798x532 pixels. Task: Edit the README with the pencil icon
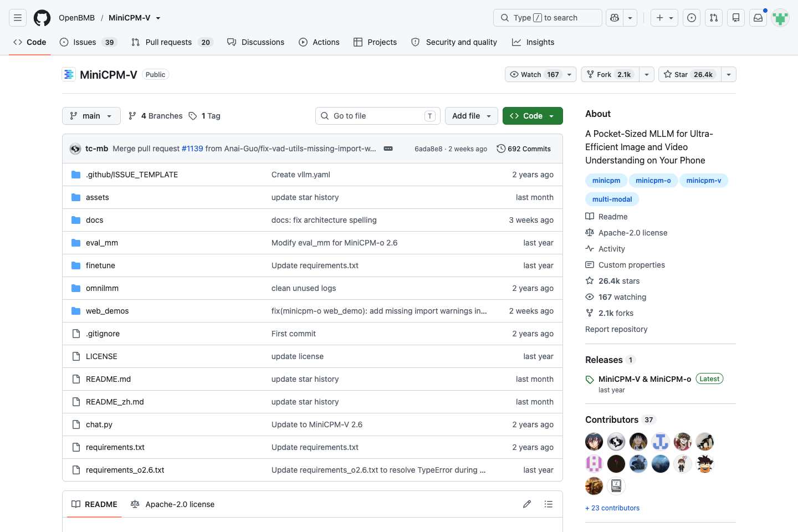(527, 504)
